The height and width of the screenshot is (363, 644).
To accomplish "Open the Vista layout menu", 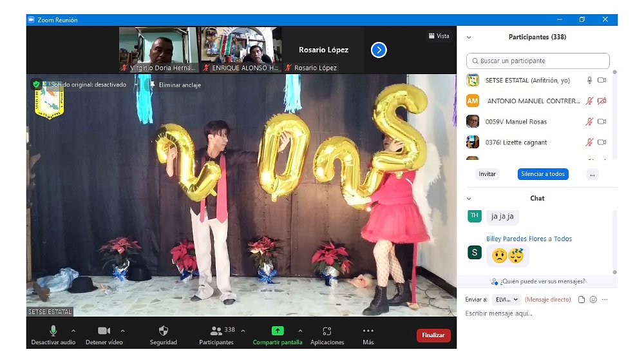I will click(x=439, y=36).
